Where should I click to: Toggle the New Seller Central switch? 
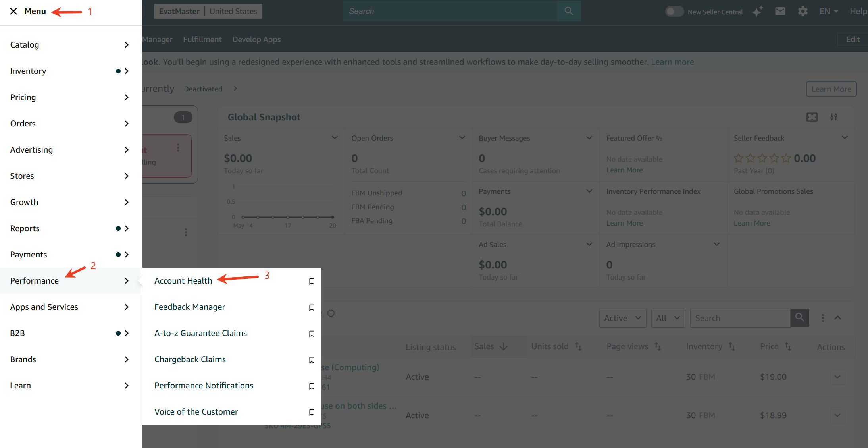(674, 11)
